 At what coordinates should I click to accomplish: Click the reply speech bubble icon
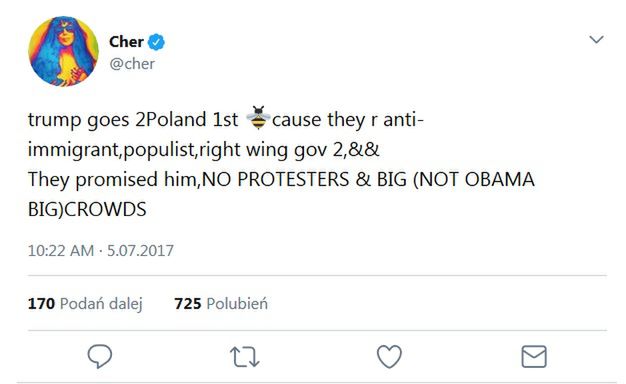click(100, 356)
